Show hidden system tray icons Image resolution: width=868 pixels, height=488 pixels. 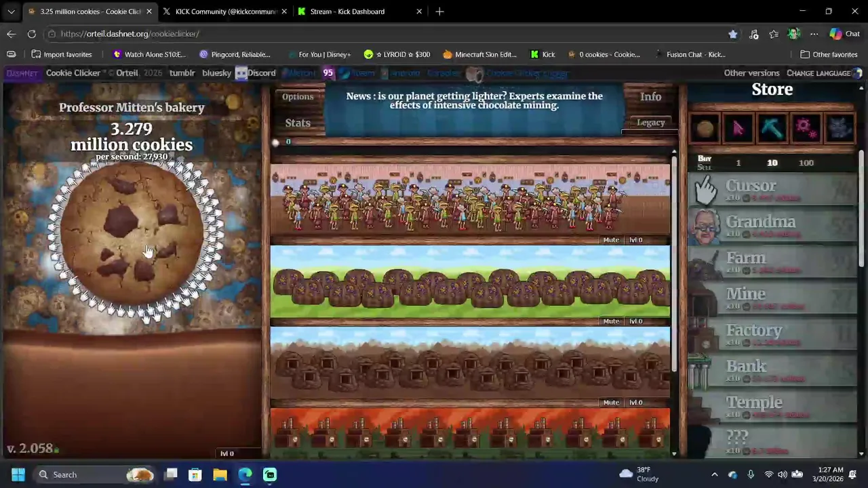(714, 474)
